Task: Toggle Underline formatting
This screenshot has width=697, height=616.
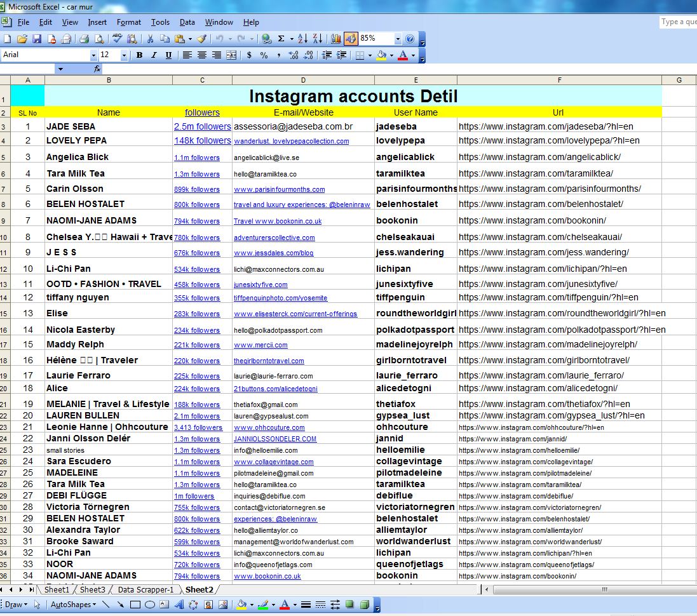Action: pos(168,55)
